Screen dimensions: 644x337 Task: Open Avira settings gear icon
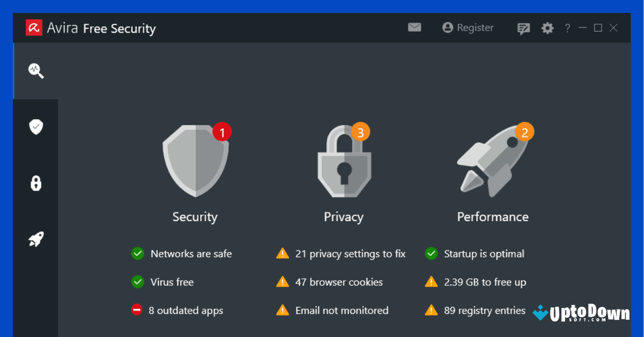pyautogui.click(x=547, y=28)
